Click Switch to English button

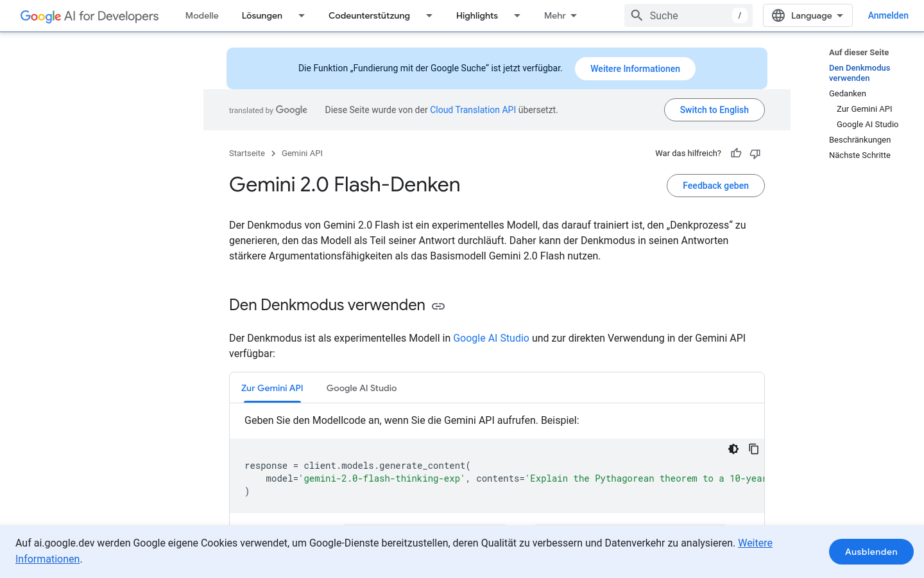point(714,110)
